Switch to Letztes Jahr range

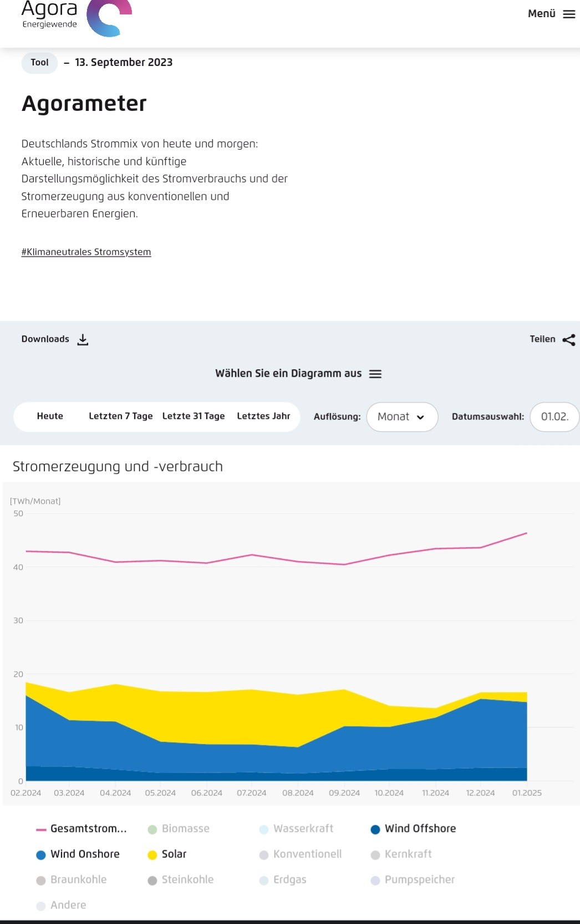[x=263, y=416]
